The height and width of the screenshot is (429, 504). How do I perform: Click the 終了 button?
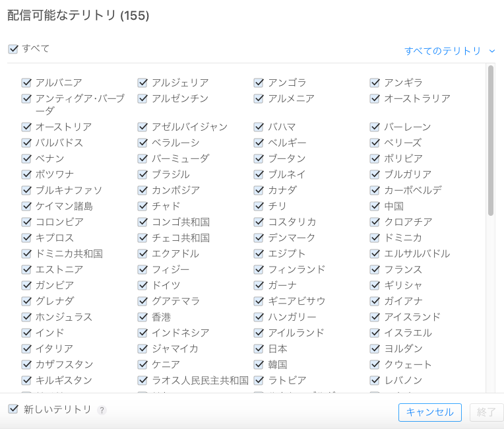(x=486, y=412)
